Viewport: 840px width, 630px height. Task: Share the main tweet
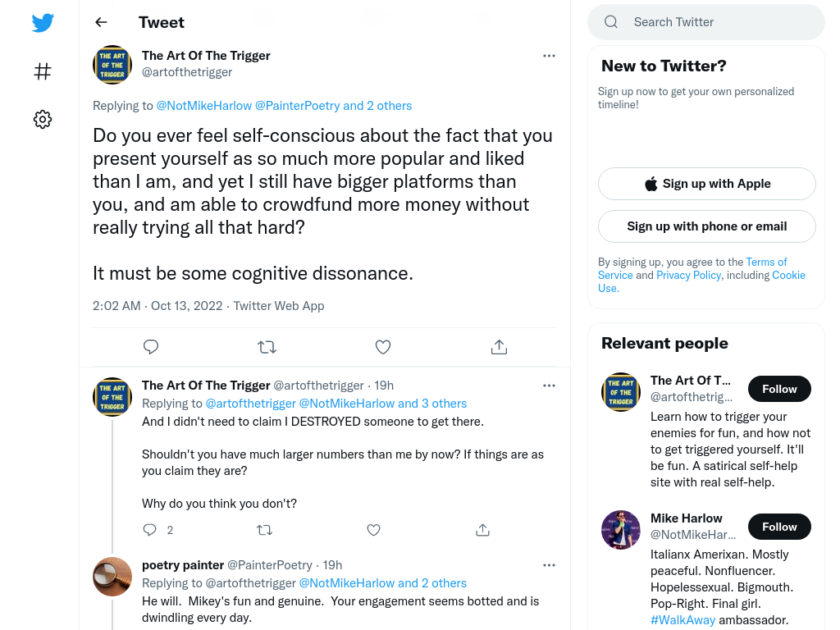click(499, 347)
